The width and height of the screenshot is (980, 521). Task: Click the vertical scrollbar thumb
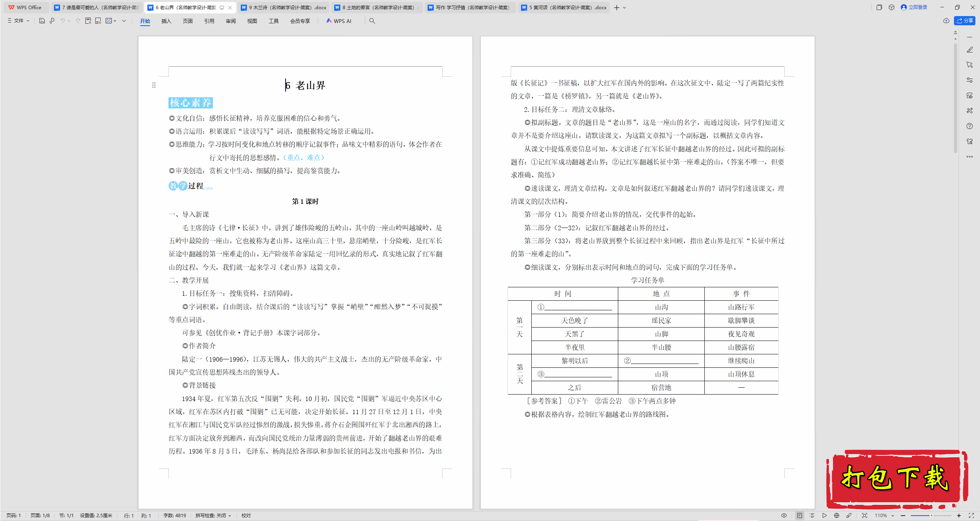(x=955, y=98)
